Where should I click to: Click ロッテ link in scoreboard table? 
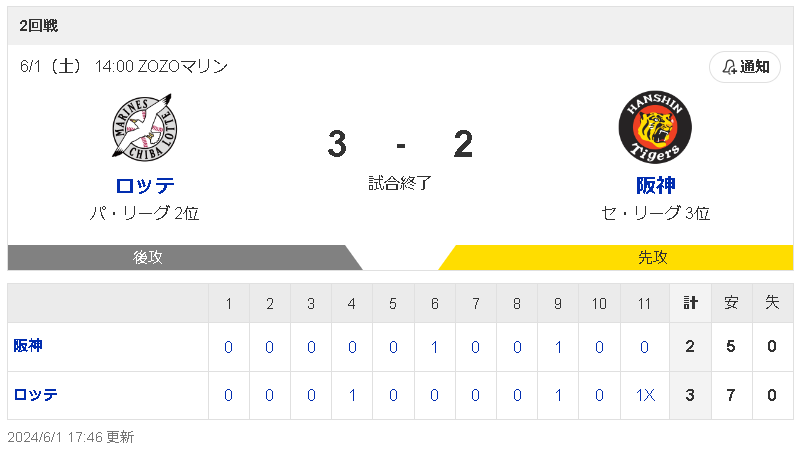coord(36,395)
